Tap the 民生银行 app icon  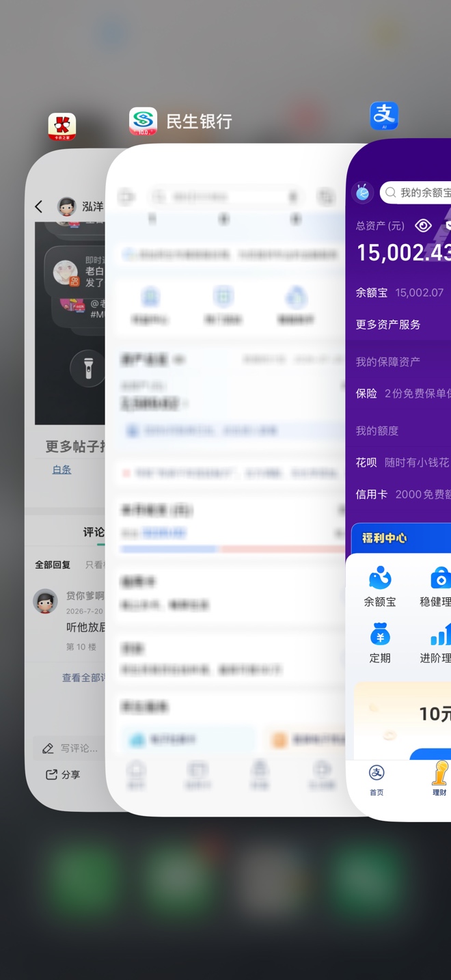pos(143,122)
